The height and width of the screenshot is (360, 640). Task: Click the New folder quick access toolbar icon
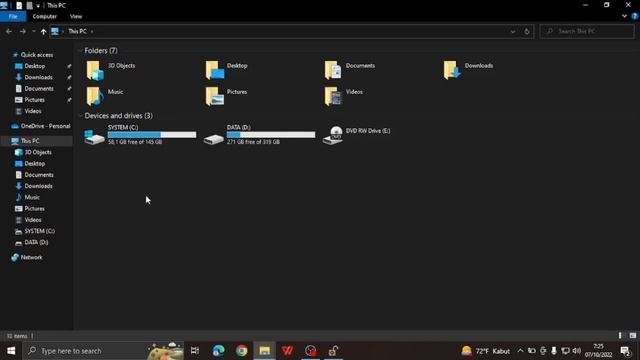click(x=29, y=5)
